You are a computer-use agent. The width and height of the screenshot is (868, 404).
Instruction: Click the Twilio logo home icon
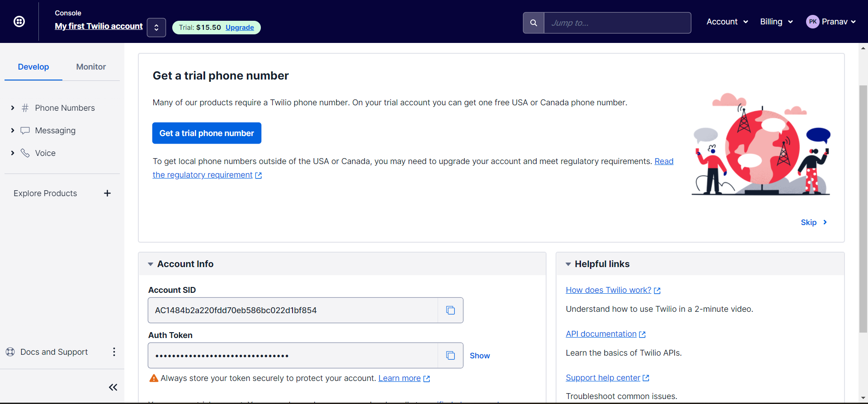click(x=19, y=21)
